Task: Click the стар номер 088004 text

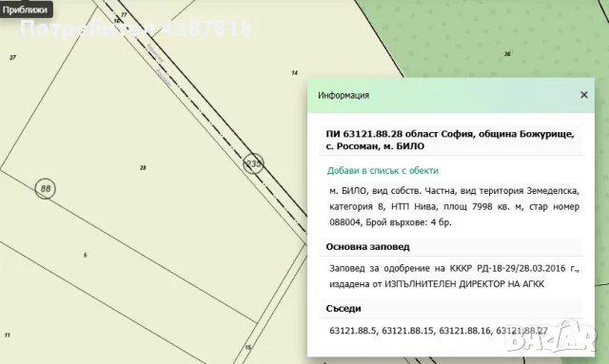Action: [455, 214]
